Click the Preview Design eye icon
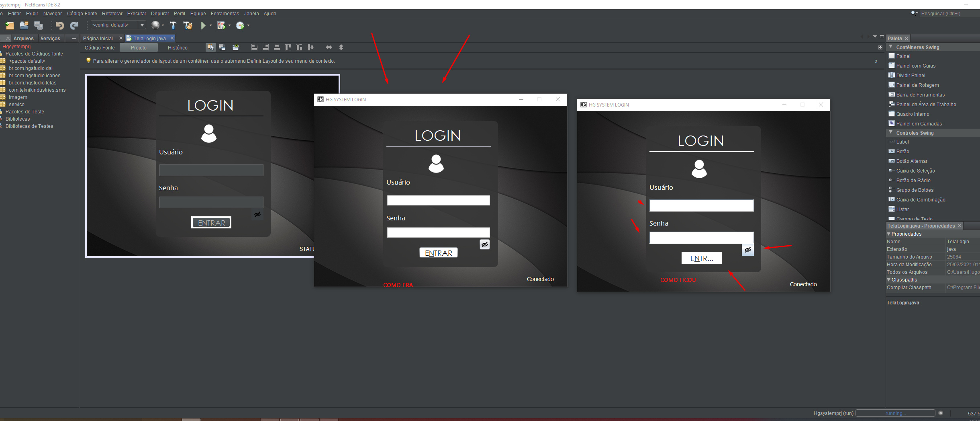 (235, 47)
